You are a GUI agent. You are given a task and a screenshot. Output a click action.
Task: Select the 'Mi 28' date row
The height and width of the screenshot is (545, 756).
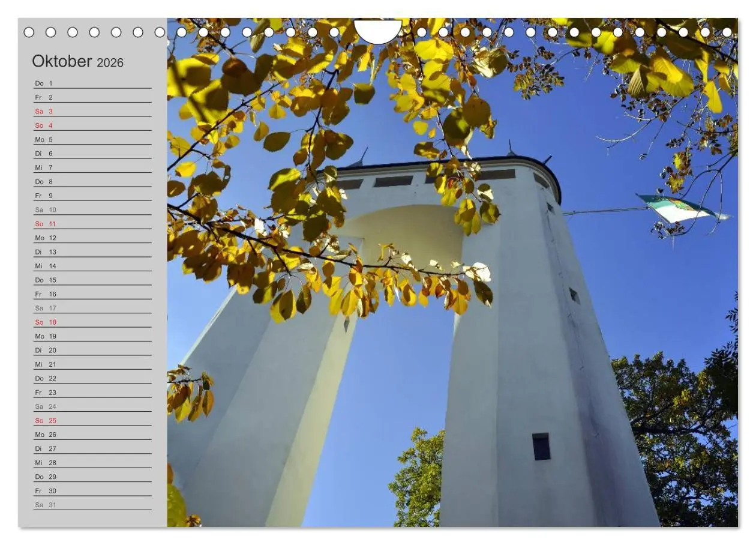[92, 462]
